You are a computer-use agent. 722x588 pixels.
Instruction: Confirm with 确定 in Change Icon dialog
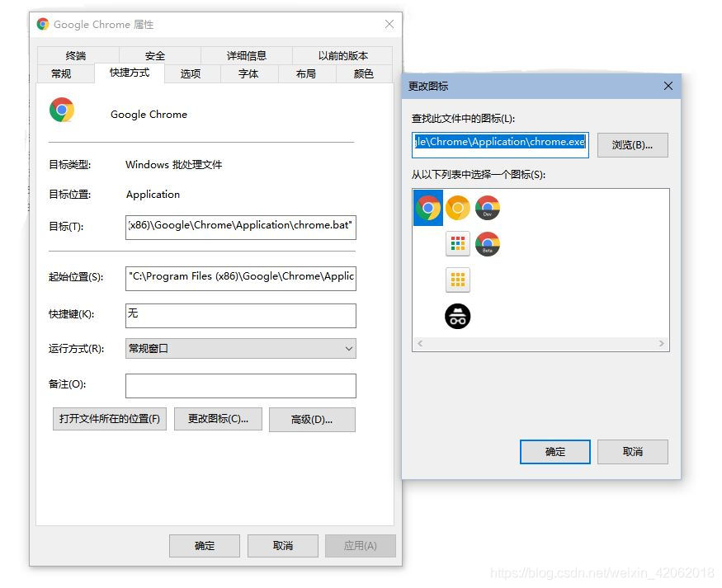point(554,452)
